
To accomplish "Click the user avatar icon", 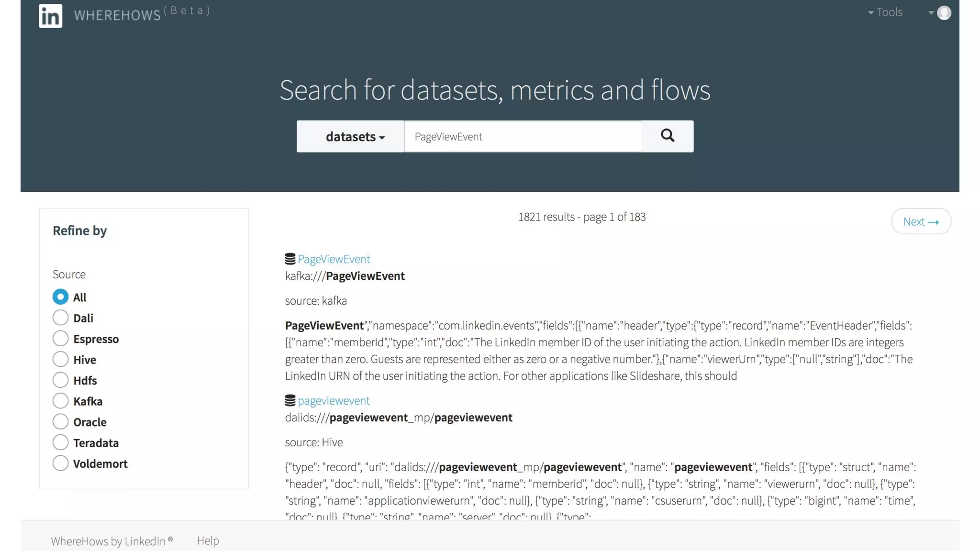I will (944, 13).
